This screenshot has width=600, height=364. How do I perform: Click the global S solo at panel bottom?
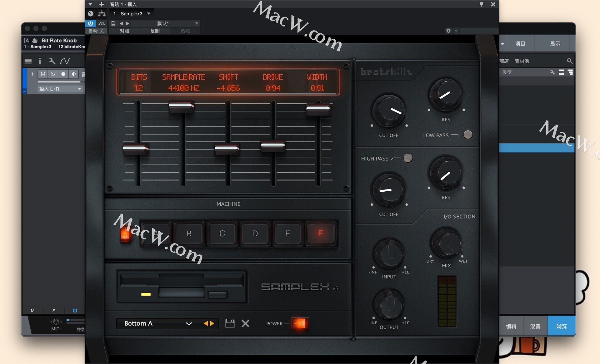point(54,311)
